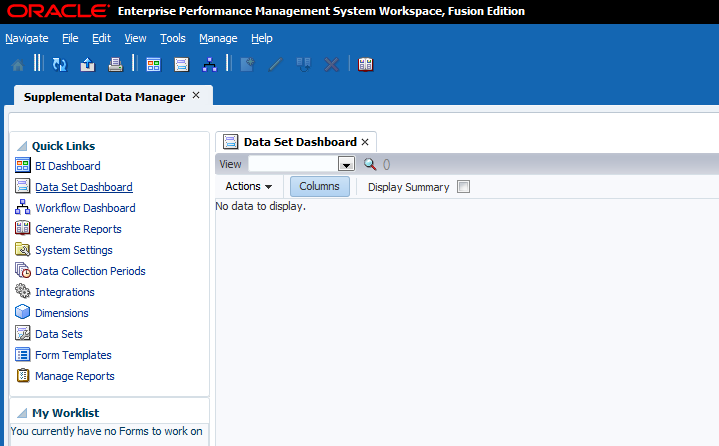
Task: Open the View dropdown arrow
Action: [x=346, y=164]
